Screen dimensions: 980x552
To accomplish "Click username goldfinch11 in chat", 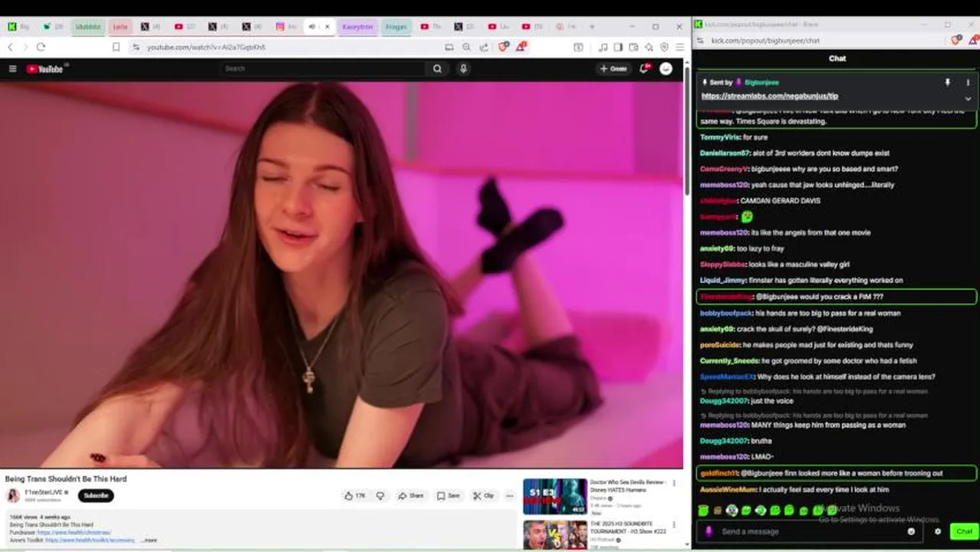I will click(719, 474).
